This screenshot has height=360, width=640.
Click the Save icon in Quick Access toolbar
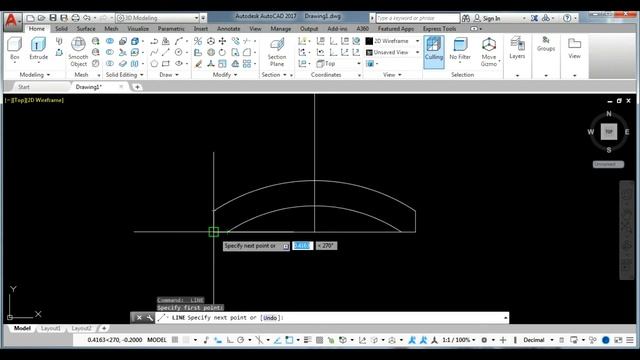(x=53, y=18)
